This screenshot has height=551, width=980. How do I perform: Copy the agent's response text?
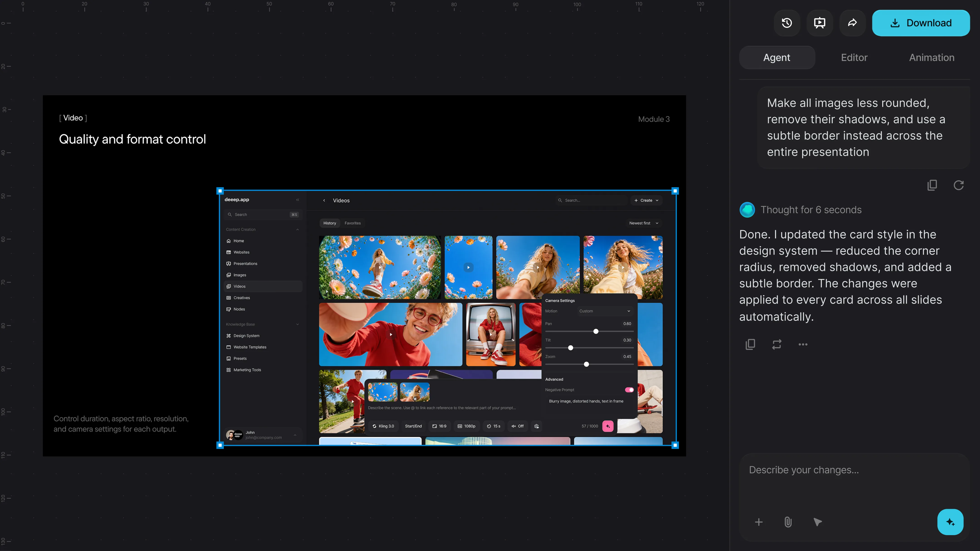(750, 344)
